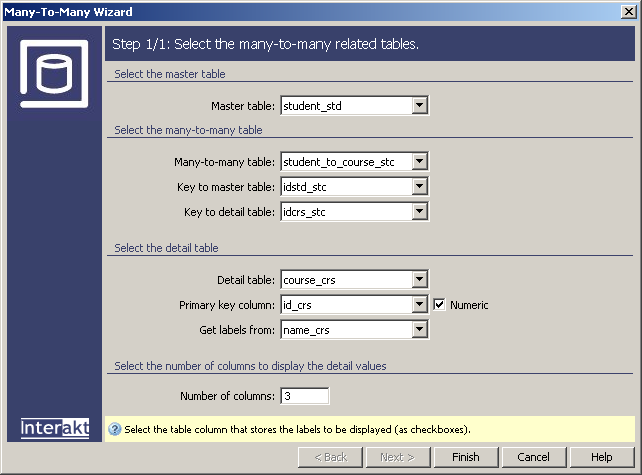Open the Get labels from dropdown
The height and width of the screenshot is (475, 642).
point(420,329)
